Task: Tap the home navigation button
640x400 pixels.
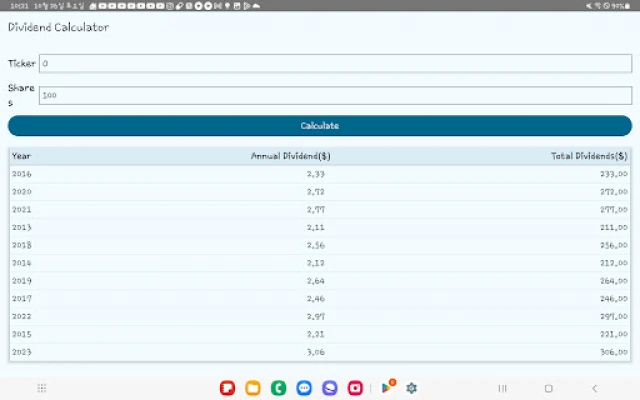Action: pos(548,388)
